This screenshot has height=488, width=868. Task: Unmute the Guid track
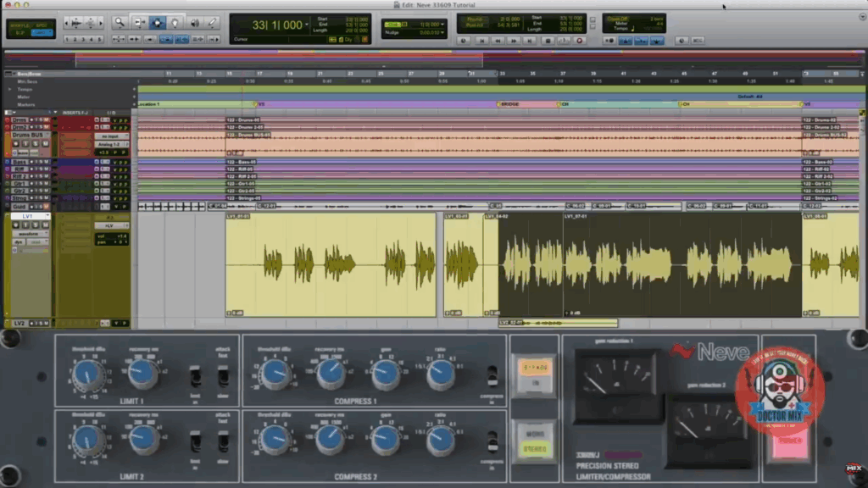(47, 207)
